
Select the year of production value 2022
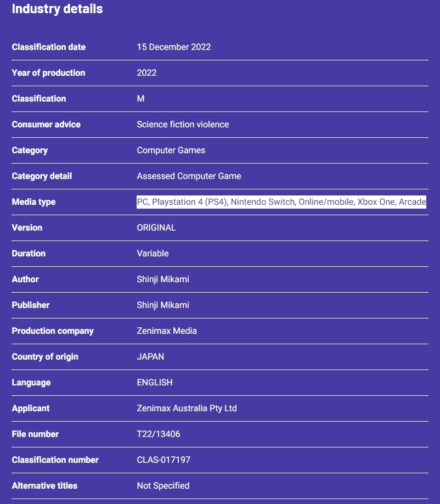point(146,73)
